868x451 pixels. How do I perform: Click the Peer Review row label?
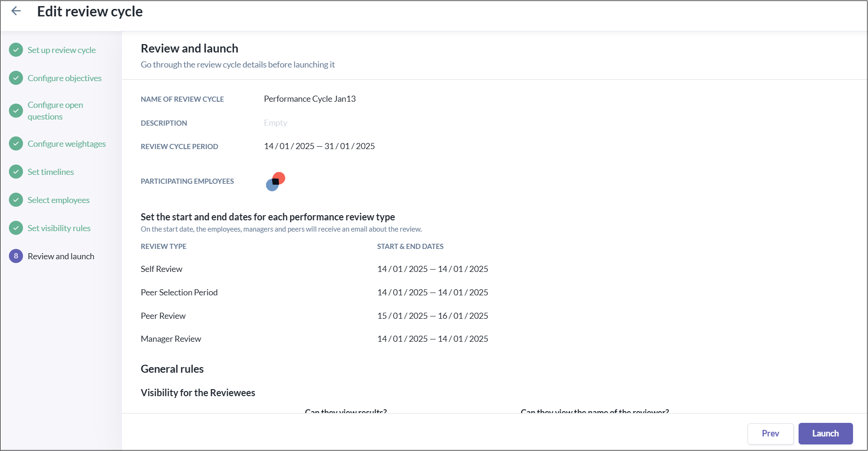click(x=163, y=316)
